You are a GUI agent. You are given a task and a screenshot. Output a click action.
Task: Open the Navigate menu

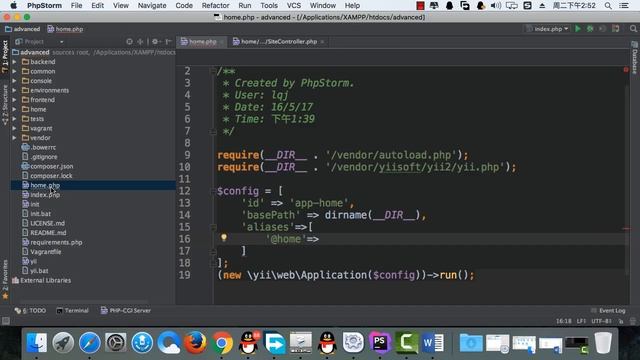(152, 6)
